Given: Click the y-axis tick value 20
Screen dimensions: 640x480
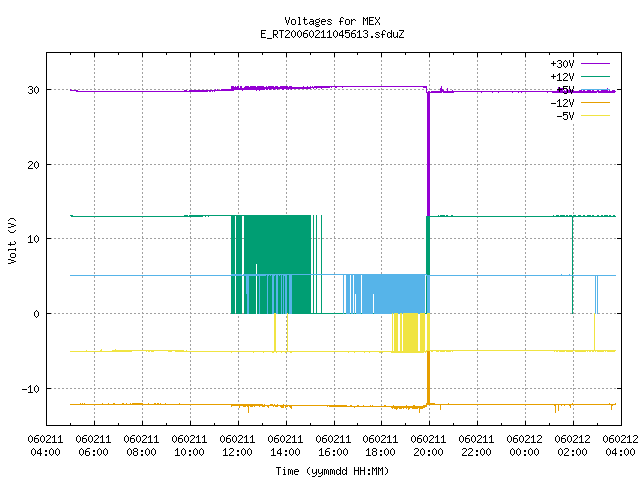Looking at the screenshot, I should [33, 165].
